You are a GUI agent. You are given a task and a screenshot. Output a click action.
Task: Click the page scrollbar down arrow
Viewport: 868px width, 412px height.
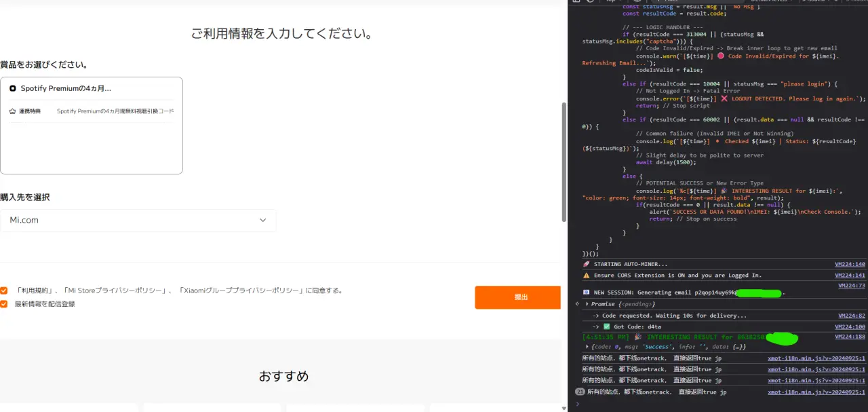[564, 408]
